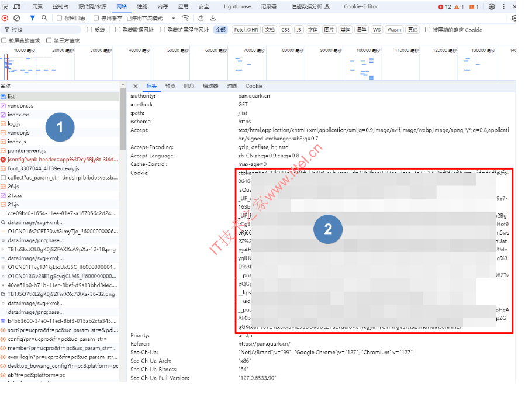Open the DevTools three-dot more options menu
The width and height of the screenshot is (532, 400).
(503, 6)
